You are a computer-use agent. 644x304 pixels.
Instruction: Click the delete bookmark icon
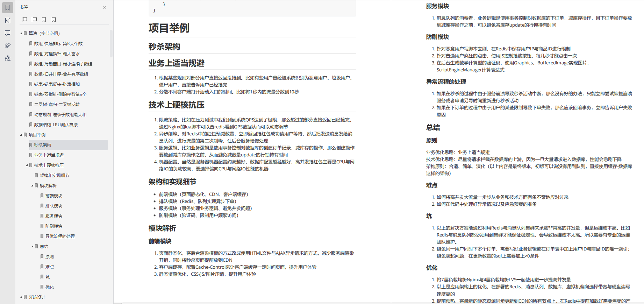(54, 20)
